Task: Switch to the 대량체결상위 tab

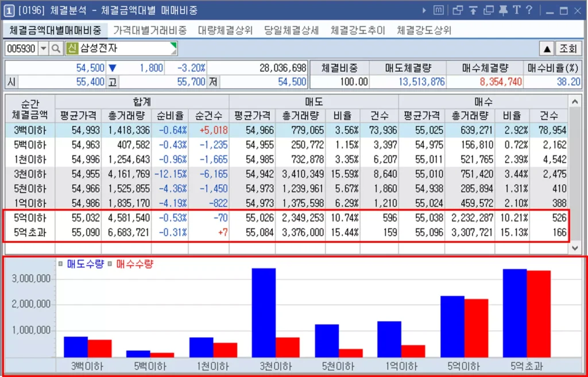Action: 225,31
